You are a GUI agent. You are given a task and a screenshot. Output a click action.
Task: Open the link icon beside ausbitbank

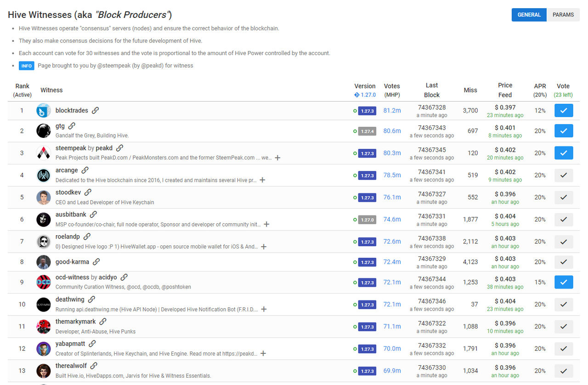[93, 214]
